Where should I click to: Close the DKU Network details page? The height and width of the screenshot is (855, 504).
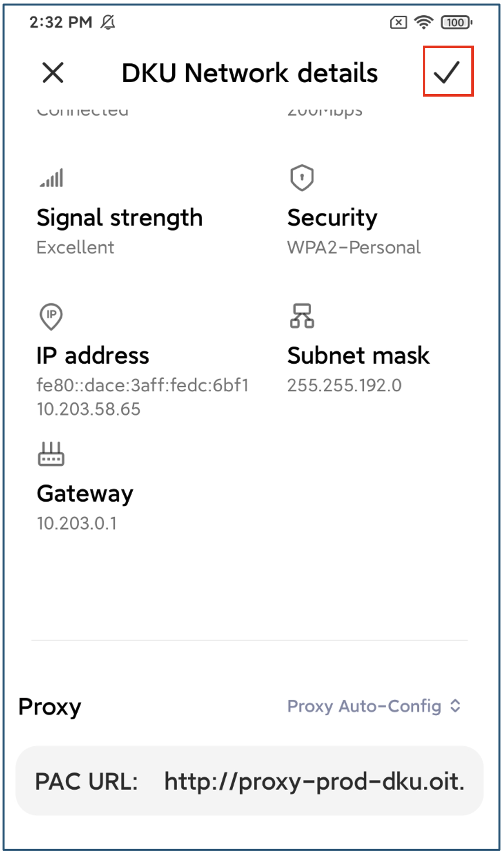point(53,73)
